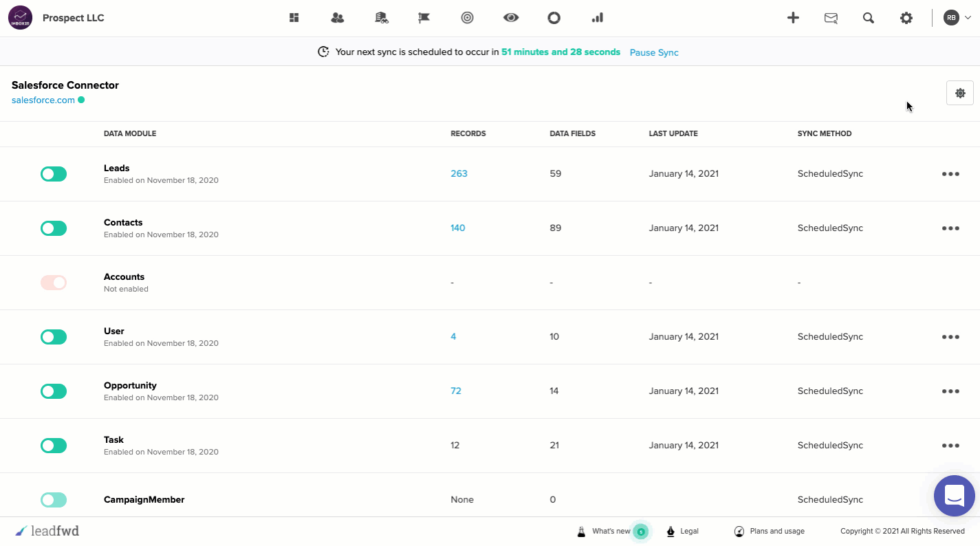The width and height of the screenshot is (980, 546).
Task: Click the What's new notification badge
Action: [641, 532]
